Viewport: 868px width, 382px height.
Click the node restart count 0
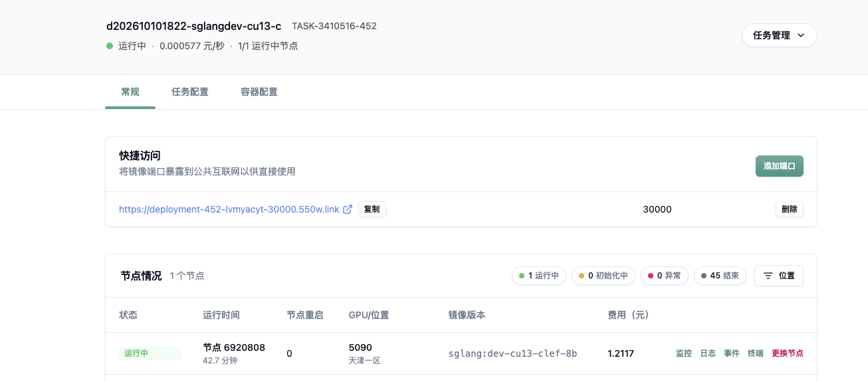tap(289, 353)
